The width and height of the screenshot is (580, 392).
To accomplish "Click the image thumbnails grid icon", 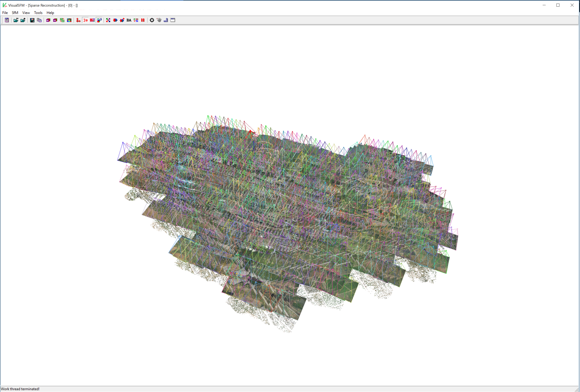I will coord(69,20).
